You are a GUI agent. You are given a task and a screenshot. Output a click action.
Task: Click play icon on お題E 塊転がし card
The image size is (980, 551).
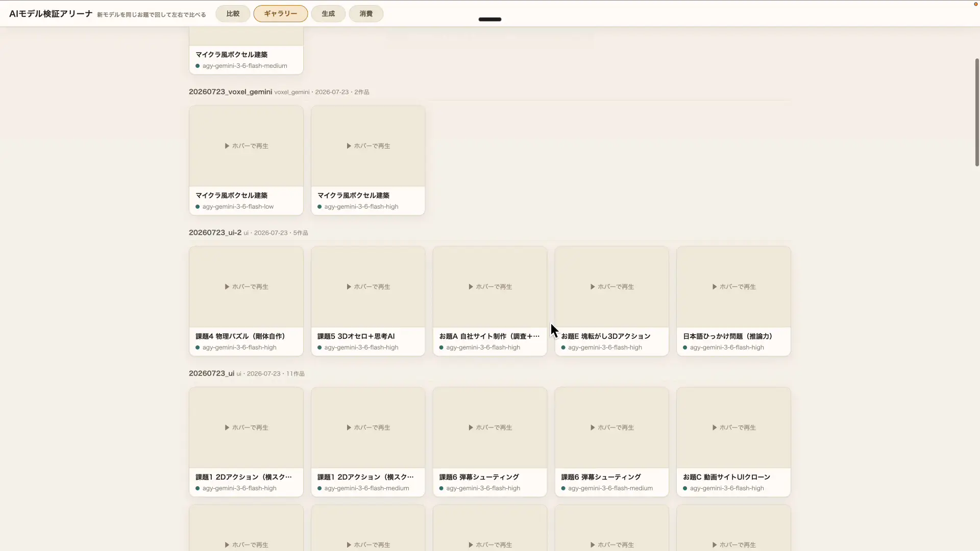point(593,287)
